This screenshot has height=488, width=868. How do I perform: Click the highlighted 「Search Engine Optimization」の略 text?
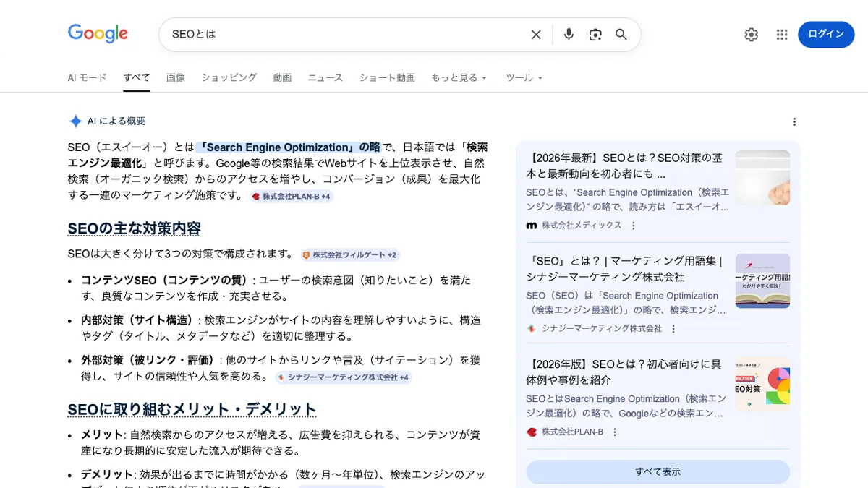(289, 147)
